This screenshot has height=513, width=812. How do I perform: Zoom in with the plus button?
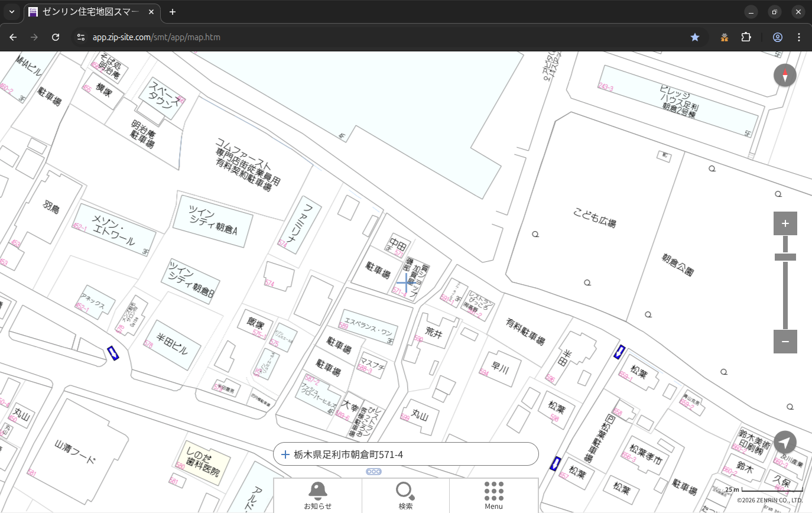pyautogui.click(x=785, y=223)
